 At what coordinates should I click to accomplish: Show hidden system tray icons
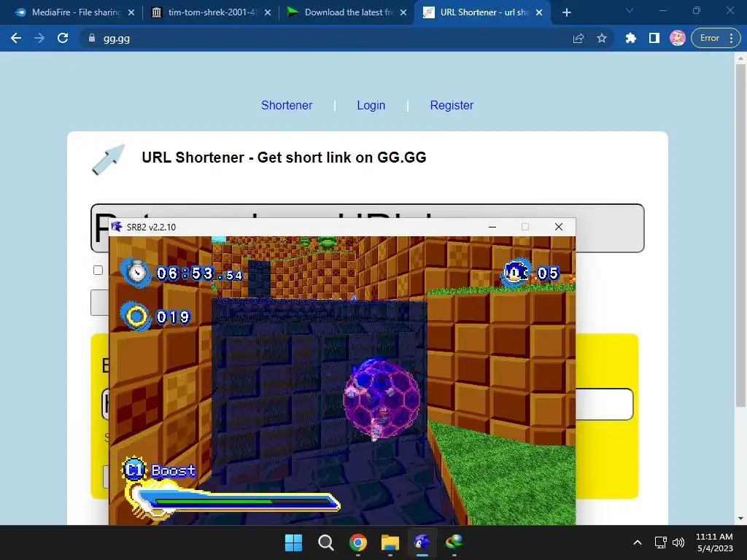638,542
